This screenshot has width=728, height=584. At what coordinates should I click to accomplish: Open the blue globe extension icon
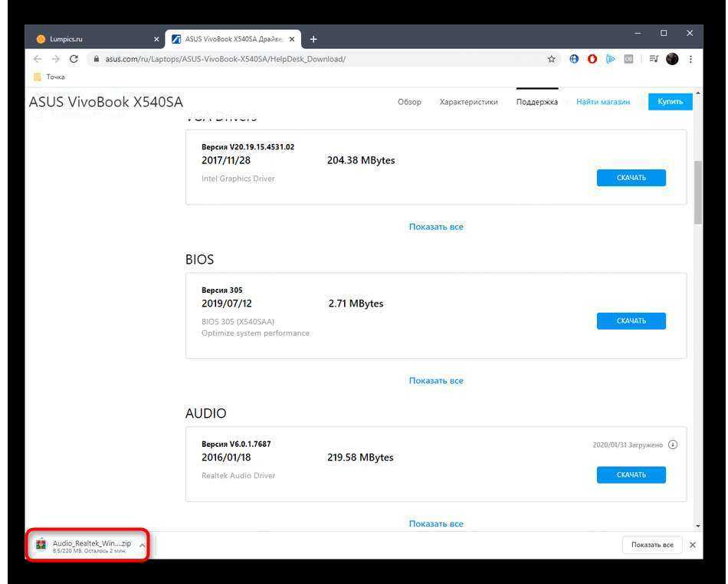(574, 59)
